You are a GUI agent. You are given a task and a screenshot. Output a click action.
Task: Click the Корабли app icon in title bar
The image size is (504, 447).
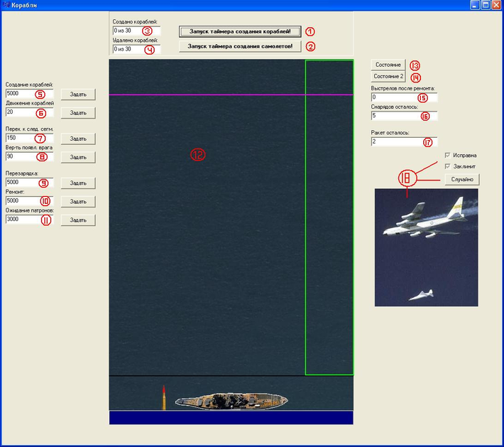6,5
